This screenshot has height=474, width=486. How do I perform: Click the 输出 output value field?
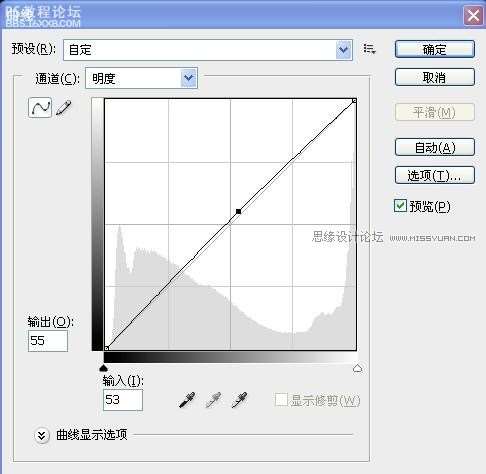click(x=48, y=341)
